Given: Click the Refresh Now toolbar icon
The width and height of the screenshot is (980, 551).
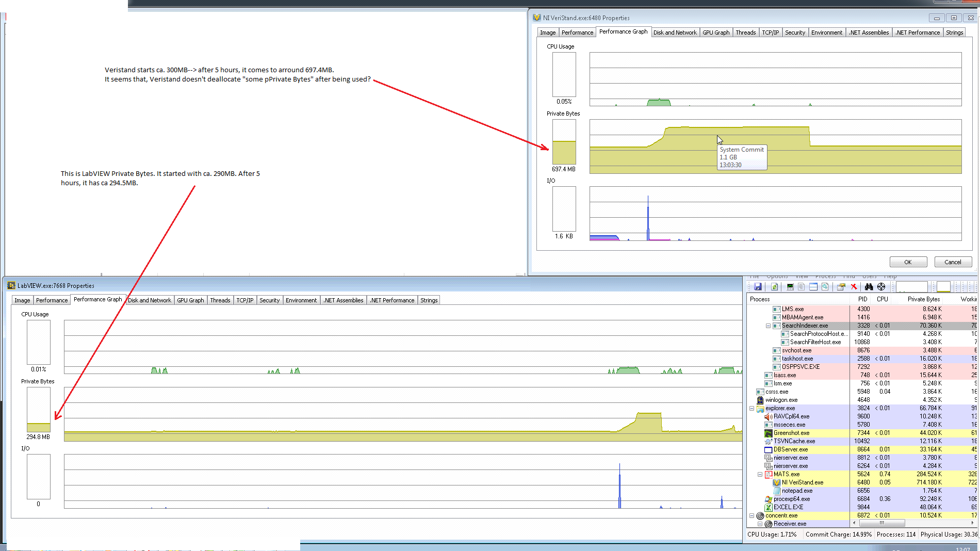Looking at the screenshot, I should (774, 287).
